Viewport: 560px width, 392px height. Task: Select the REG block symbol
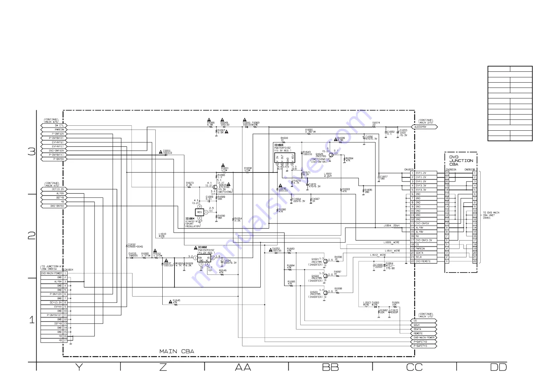(200, 212)
